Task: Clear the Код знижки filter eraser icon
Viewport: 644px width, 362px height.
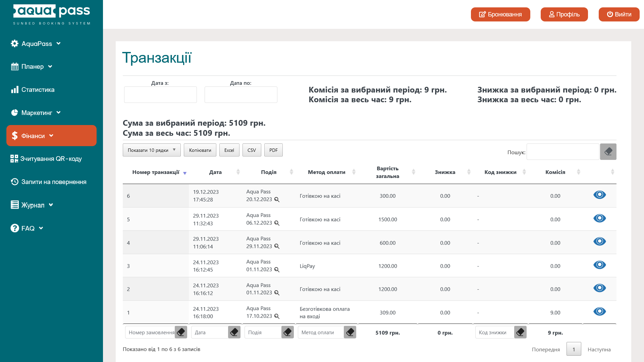Action: tap(520, 332)
